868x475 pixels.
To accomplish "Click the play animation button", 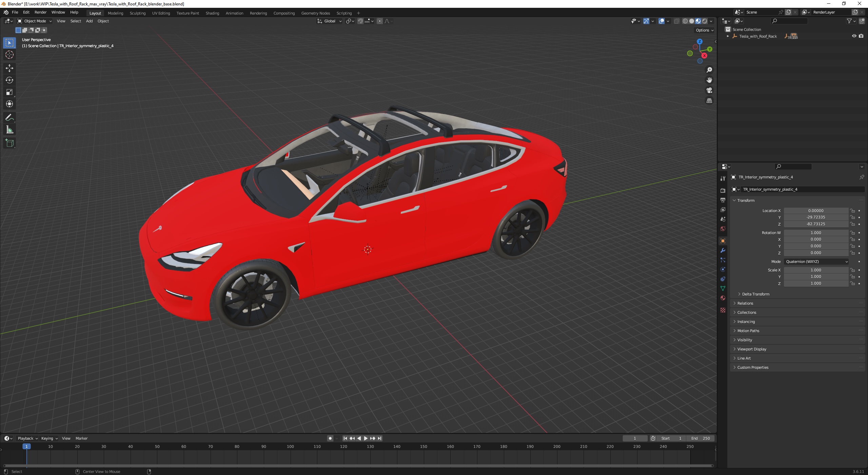I will click(x=366, y=438).
